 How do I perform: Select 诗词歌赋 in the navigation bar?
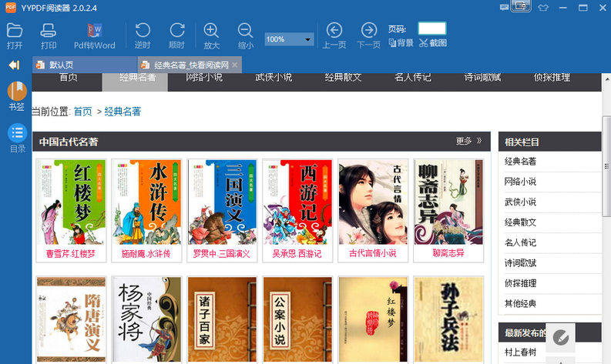coord(482,78)
